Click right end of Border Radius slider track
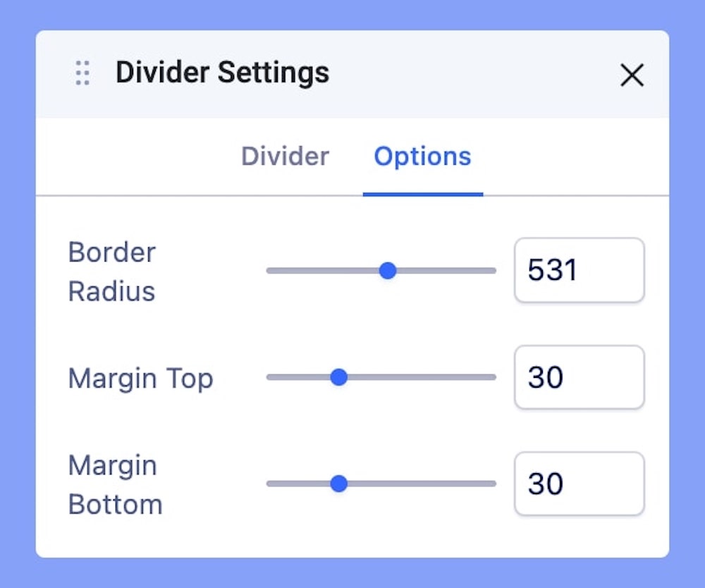The height and width of the screenshot is (588, 705). click(493, 271)
